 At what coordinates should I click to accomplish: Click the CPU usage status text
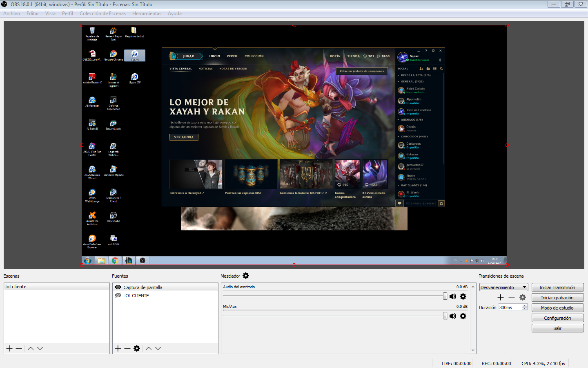543,364
